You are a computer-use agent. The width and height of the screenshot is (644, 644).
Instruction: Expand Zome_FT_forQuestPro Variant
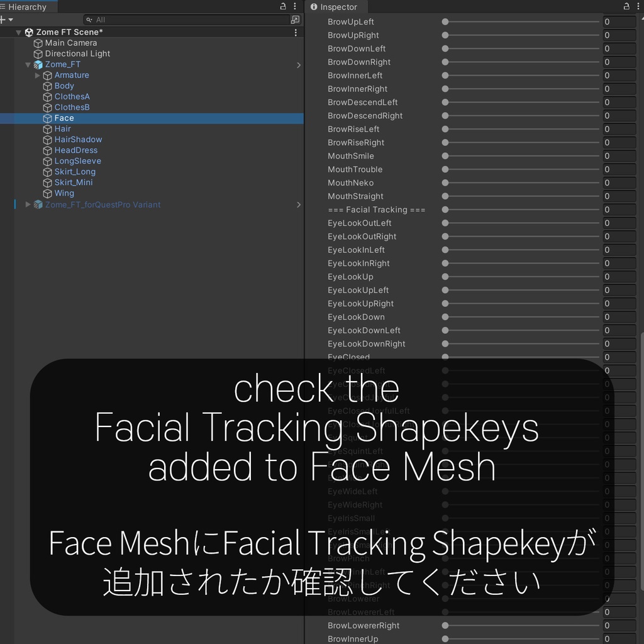pos(28,204)
